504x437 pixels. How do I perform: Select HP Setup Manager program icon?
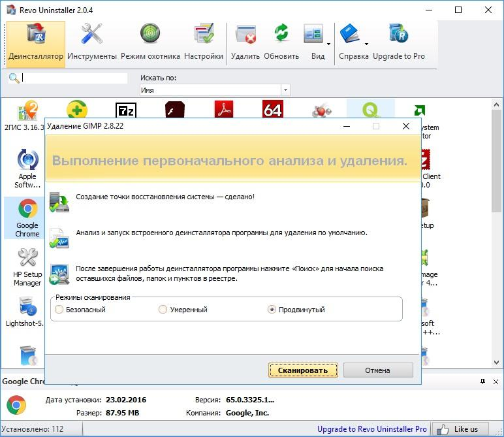point(27,267)
